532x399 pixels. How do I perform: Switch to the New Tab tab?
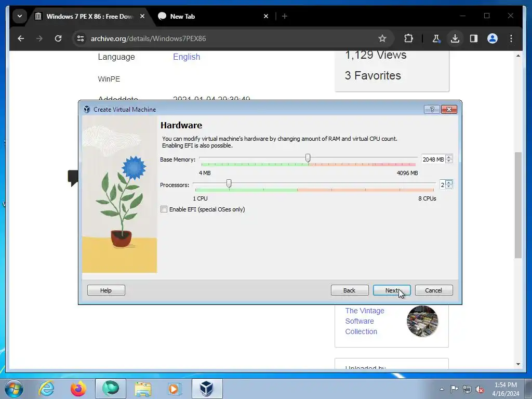click(x=182, y=16)
